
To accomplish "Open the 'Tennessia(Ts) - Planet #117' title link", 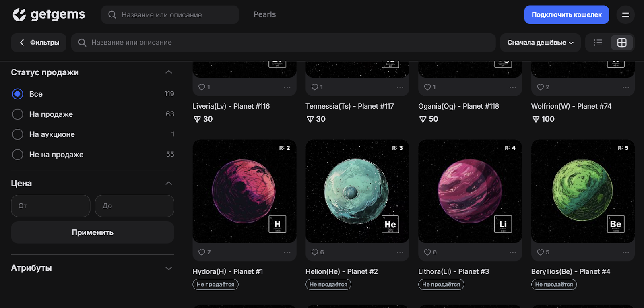I will (x=349, y=106).
